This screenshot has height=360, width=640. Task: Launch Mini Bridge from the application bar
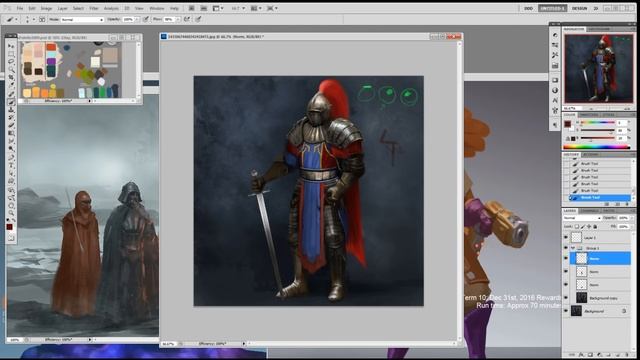[203, 8]
